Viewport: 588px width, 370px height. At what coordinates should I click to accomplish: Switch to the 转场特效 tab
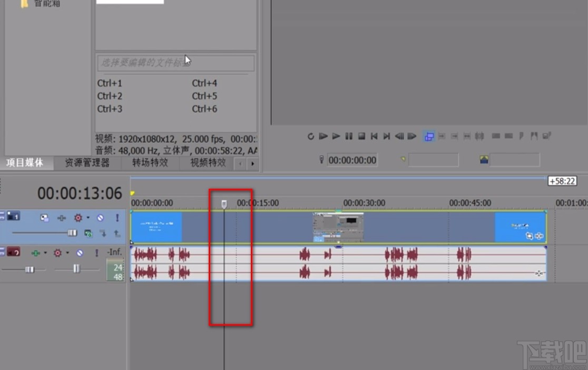[150, 163]
